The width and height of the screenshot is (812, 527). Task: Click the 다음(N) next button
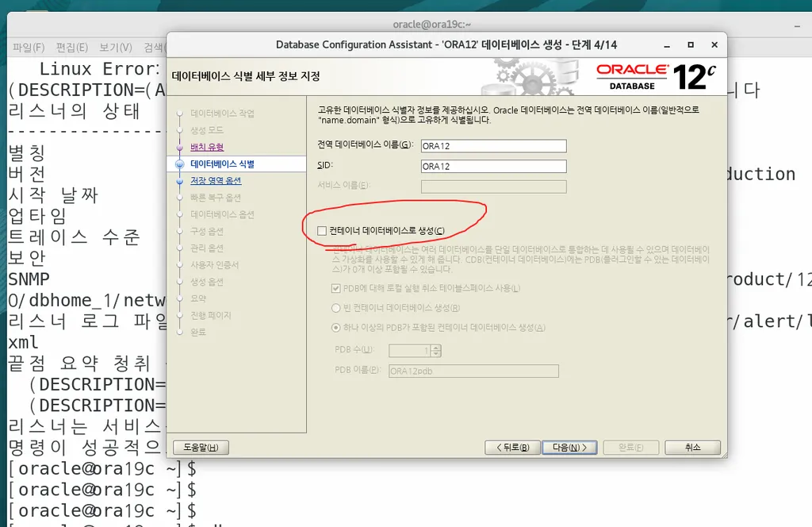(569, 447)
